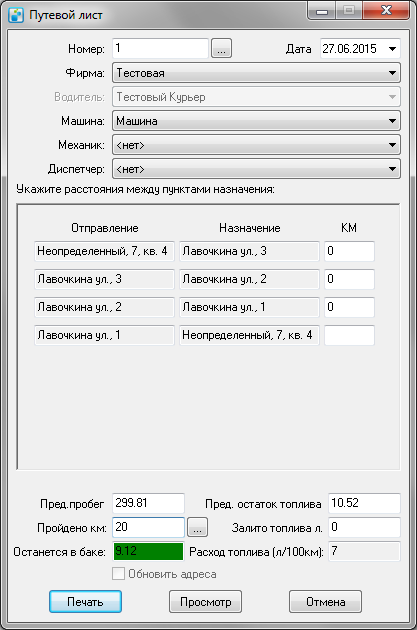The image size is (417, 630).
Task: Click the Отправление field Лавочкина ул., 3
Action: tap(104, 279)
